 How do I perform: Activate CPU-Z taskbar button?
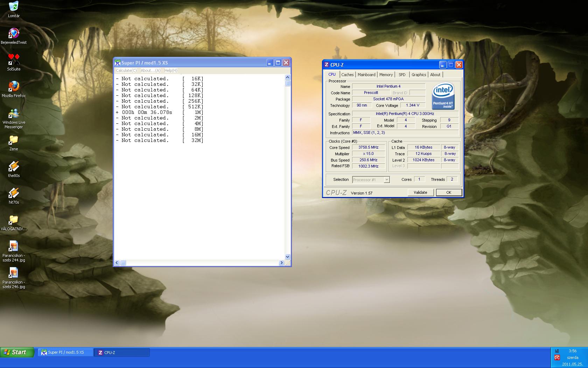coord(122,352)
